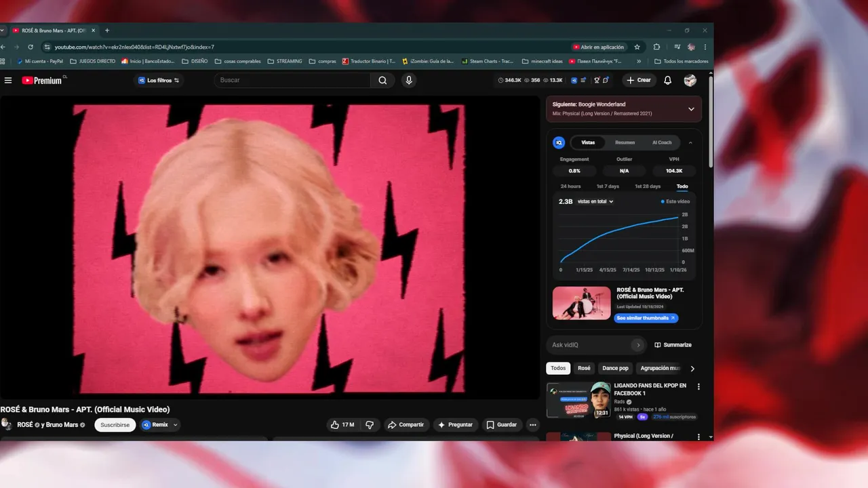Open a new browser tab
The width and height of the screenshot is (868, 488).
point(106,30)
